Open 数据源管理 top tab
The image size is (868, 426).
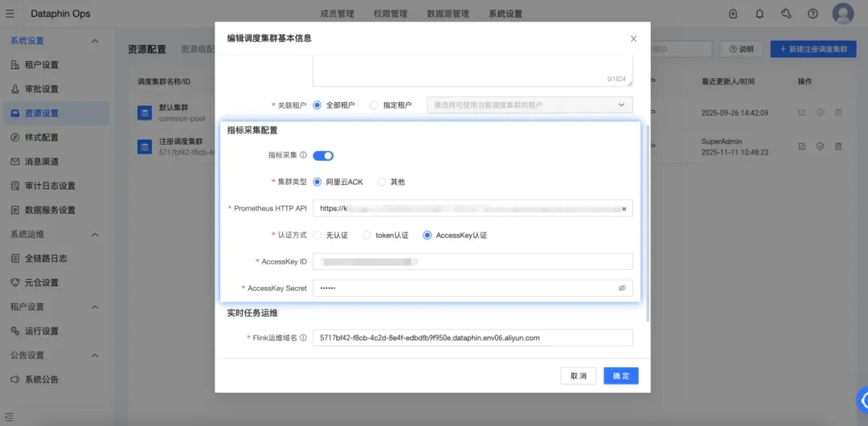[x=448, y=14]
